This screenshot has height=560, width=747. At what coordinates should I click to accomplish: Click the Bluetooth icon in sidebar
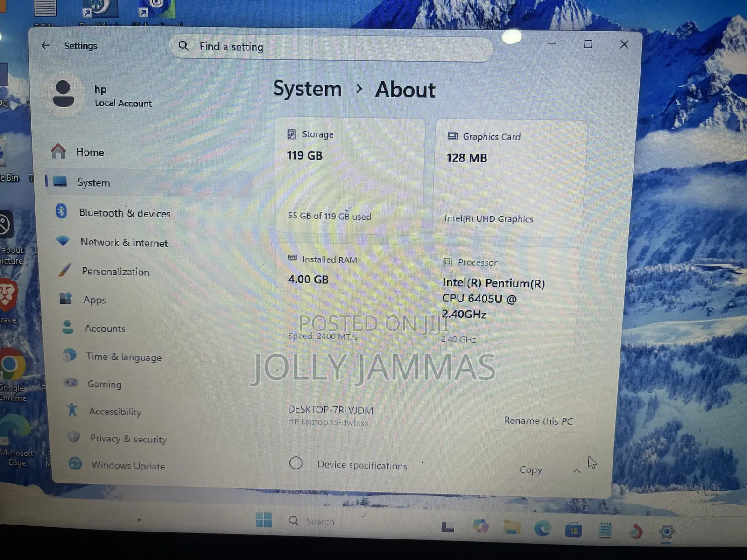[x=61, y=211]
